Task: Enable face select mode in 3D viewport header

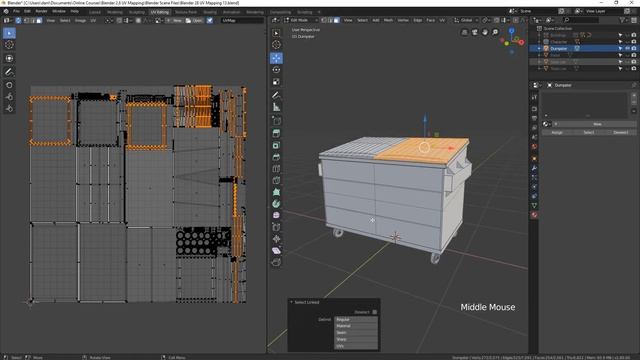Action: 336,20
